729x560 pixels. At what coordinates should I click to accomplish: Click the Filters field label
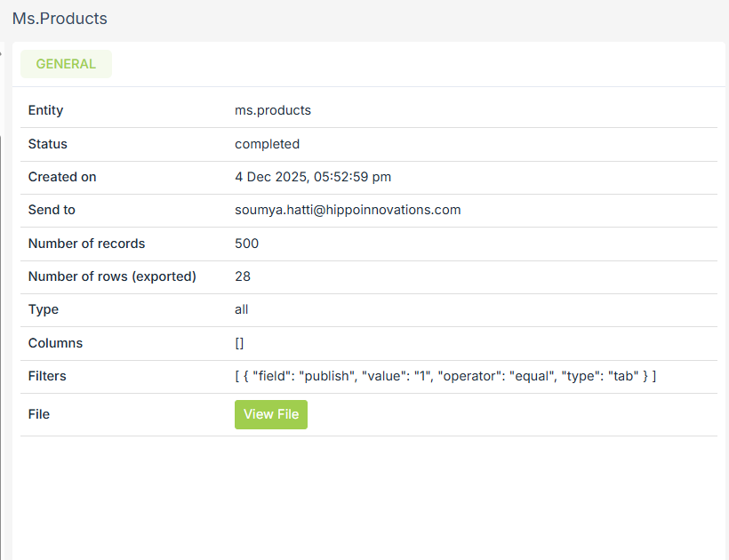tap(47, 376)
